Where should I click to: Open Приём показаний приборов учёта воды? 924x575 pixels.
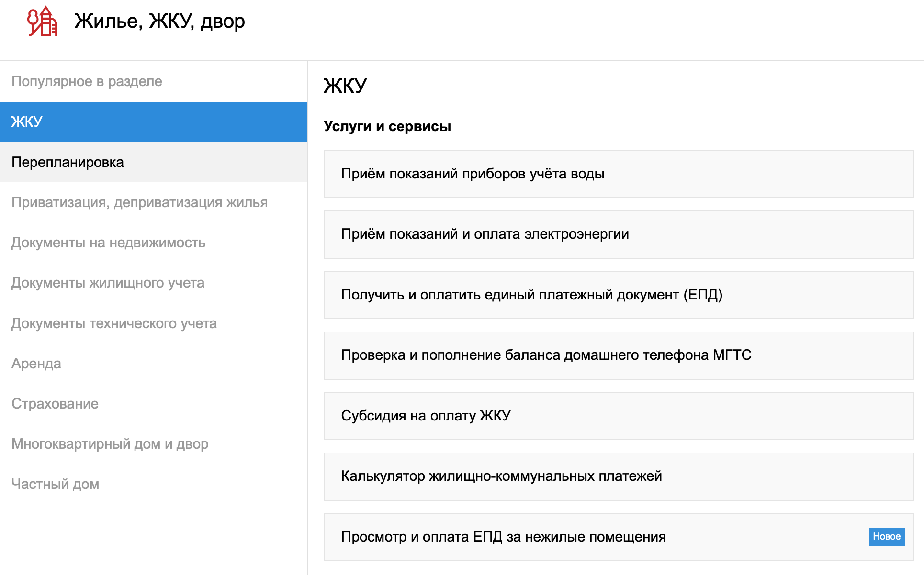pos(619,174)
